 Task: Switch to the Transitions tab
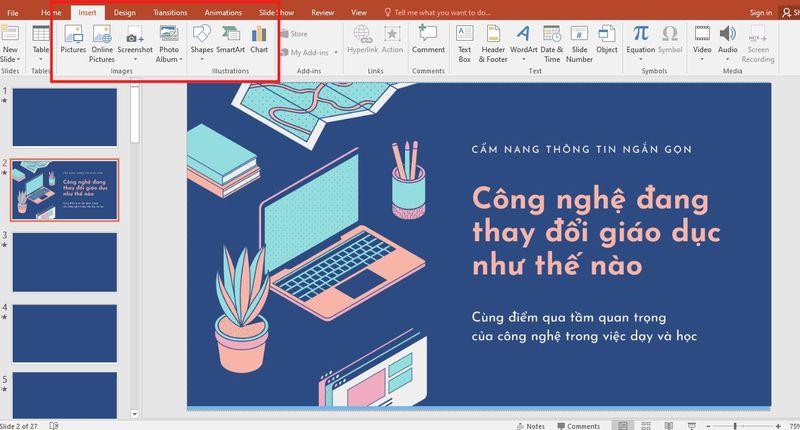point(170,13)
